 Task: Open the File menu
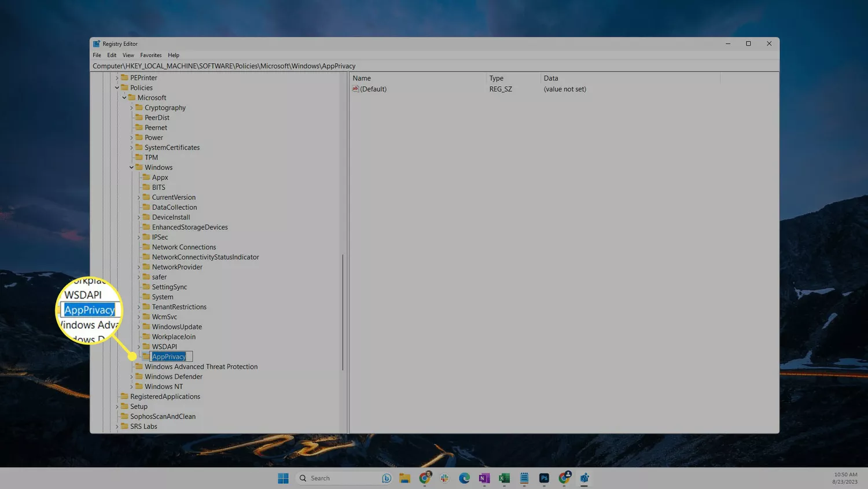click(97, 55)
